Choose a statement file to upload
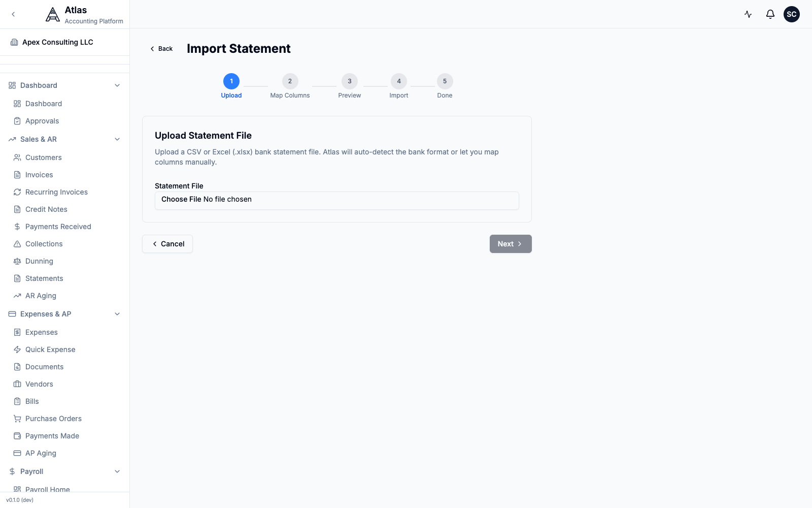The width and height of the screenshot is (812, 508). click(x=337, y=200)
